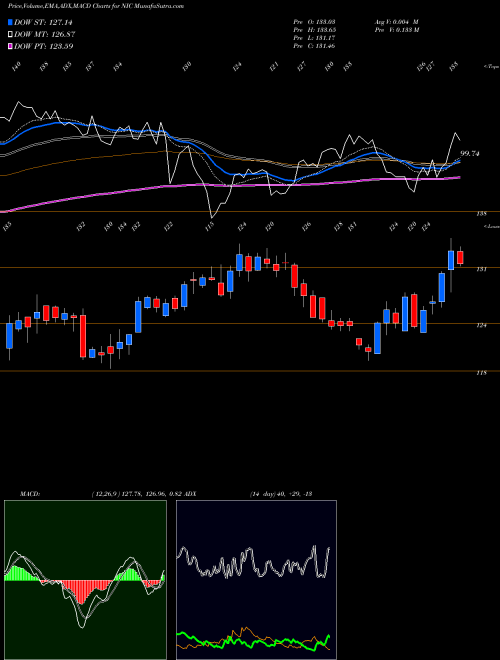Image resolution: width=500 pixels, height=660 pixels.
Task: Click the MACD histogram chart panel
Action: tap(85, 580)
